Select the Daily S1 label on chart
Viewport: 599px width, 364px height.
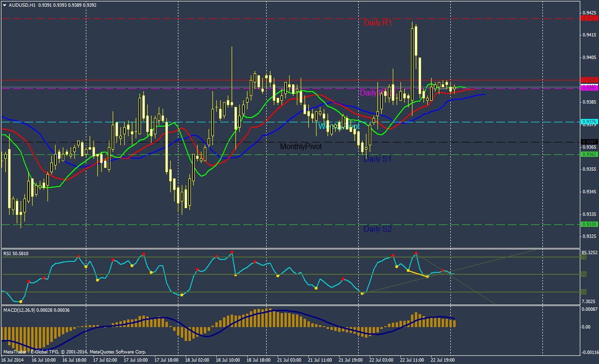click(377, 159)
